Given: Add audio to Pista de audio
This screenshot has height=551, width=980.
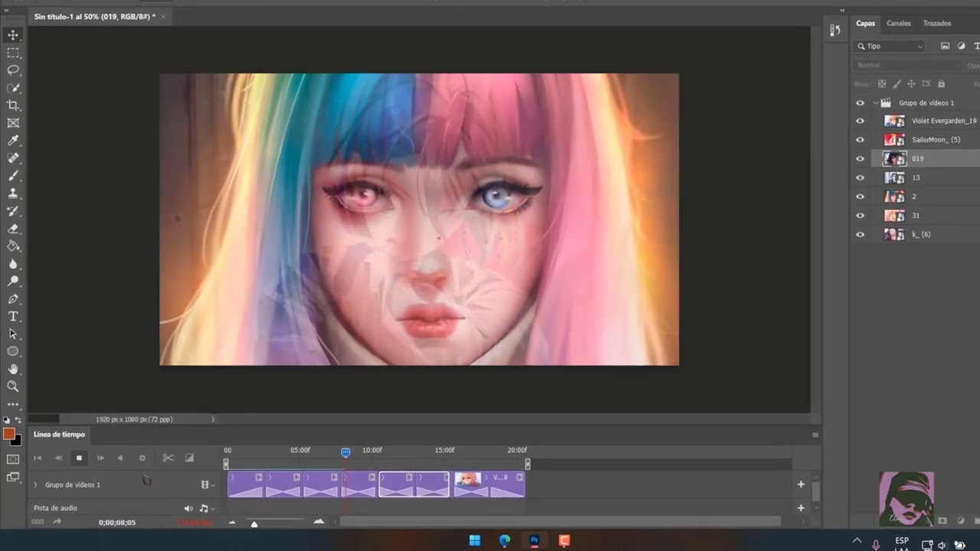Looking at the screenshot, I should pyautogui.click(x=801, y=508).
